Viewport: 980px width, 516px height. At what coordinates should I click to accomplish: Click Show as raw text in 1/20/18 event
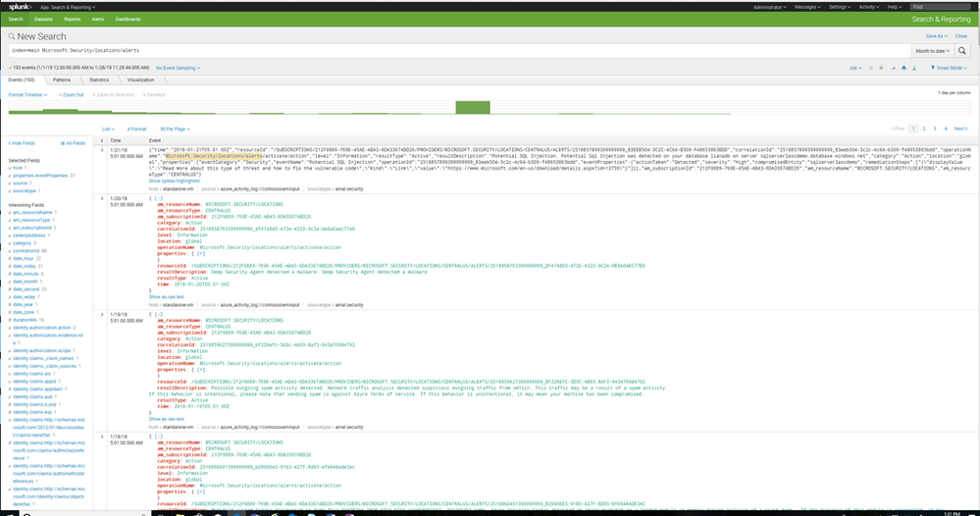166,297
